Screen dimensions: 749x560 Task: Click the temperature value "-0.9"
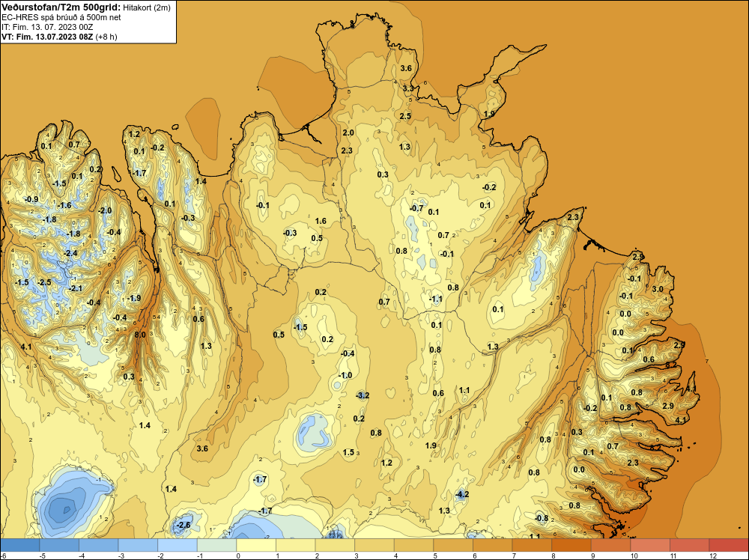tap(31, 199)
